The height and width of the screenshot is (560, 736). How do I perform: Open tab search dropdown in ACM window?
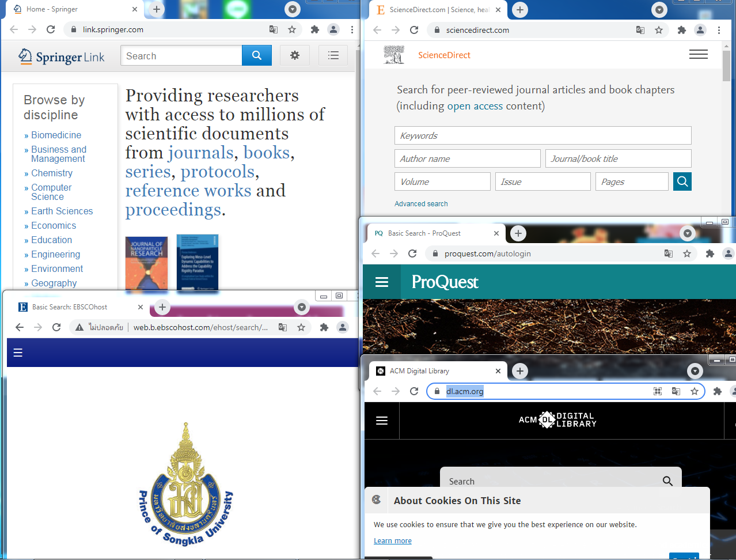pos(695,371)
